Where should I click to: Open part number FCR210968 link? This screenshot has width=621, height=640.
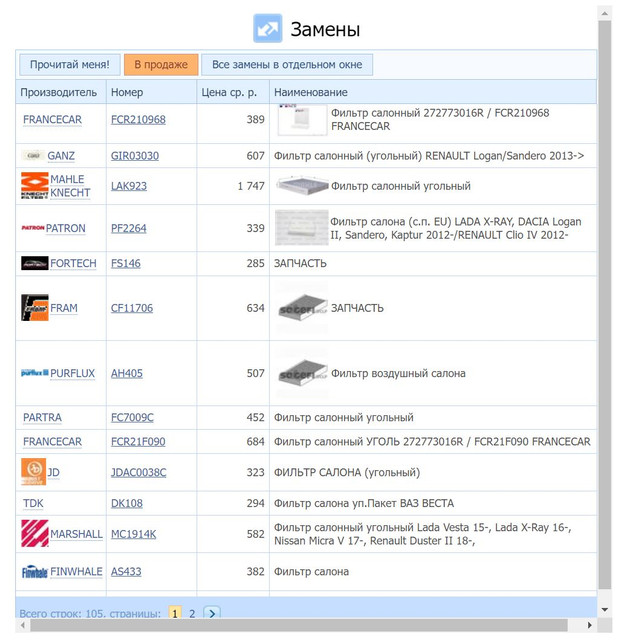click(x=138, y=120)
